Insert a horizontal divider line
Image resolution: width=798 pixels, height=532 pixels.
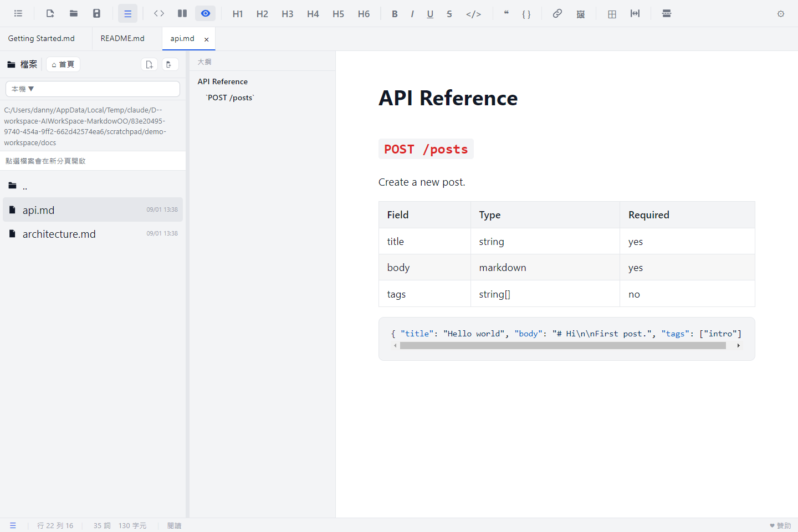pos(667,14)
